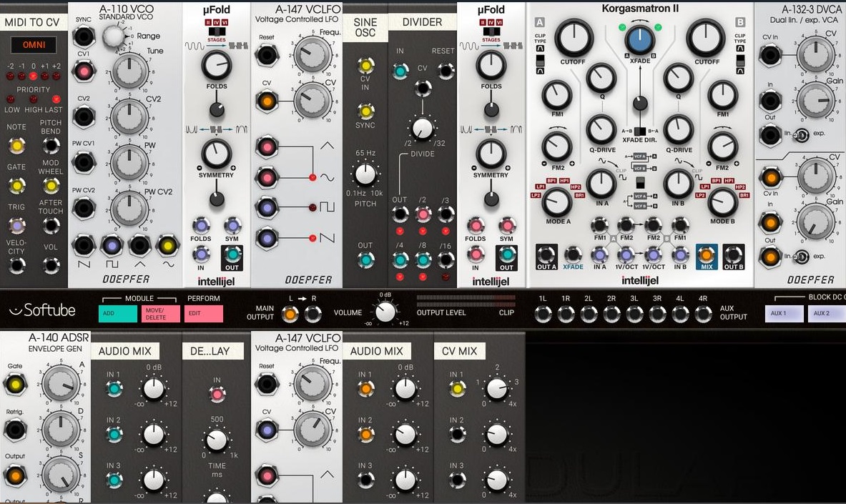The width and height of the screenshot is (846, 504).
Task: Click the Main Output L jack
Action: click(290, 314)
